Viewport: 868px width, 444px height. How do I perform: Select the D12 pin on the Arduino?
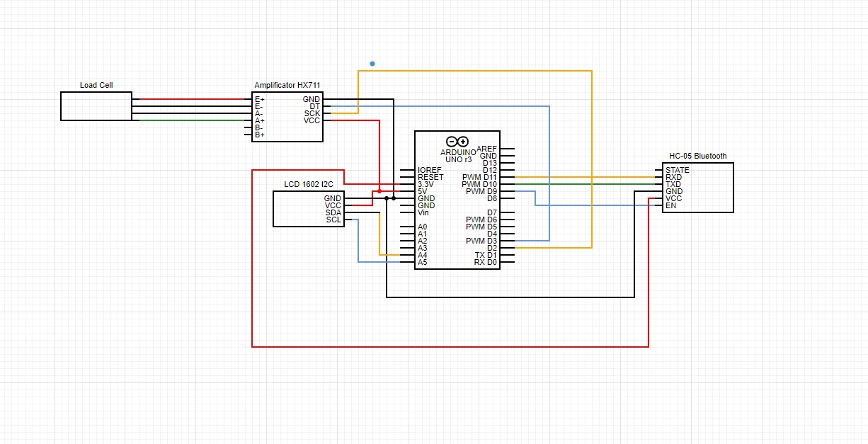click(490, 170)
